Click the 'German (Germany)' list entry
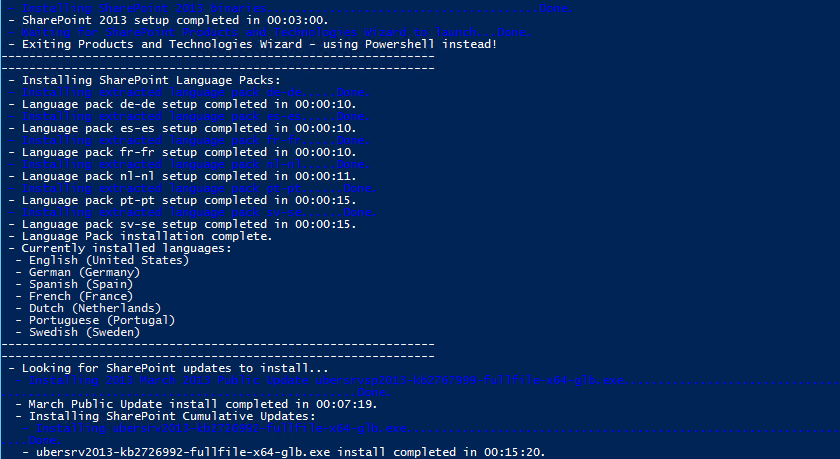Screen dimensions: 840x459 [x=78, y=272]
